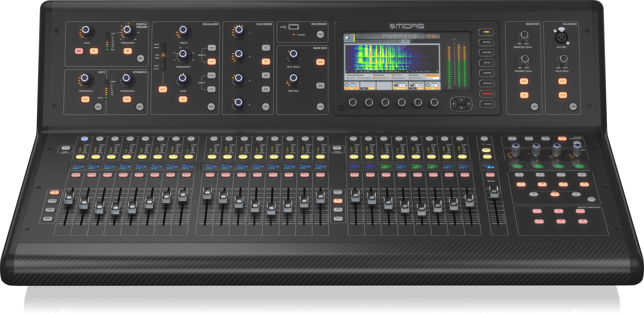Check Spectrograph under GEQ Defaults

tap(393, 78)
